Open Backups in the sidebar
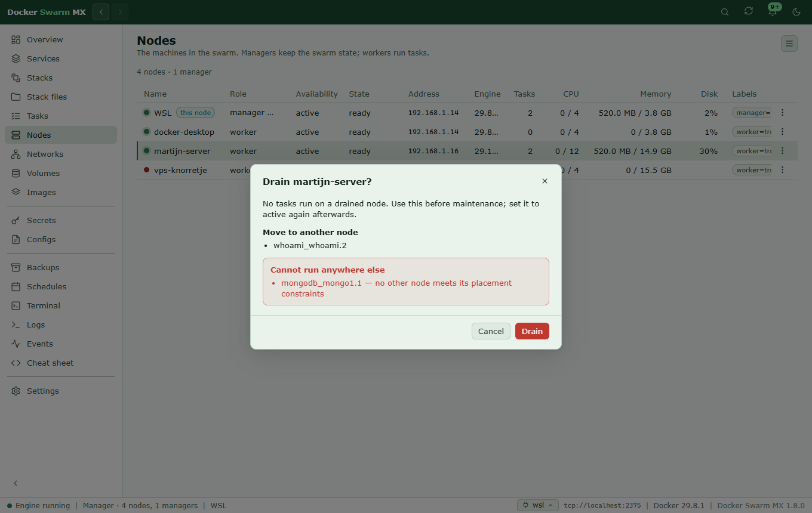 [61, 267]
